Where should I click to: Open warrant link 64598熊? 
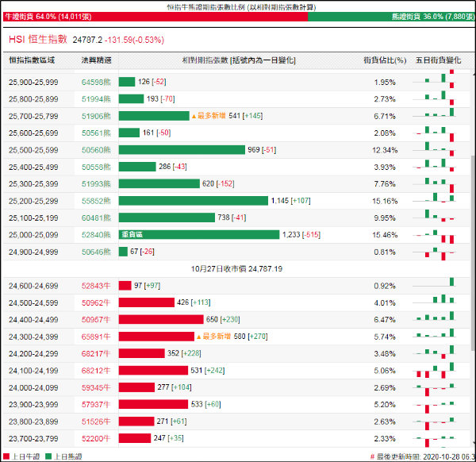tap(96, 82)
